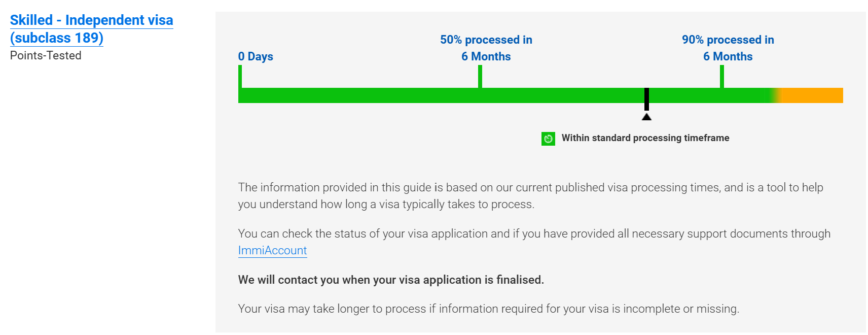Click the incomplete or missing information sentence
The image size is (868, 335).
(x=489, y=309)
